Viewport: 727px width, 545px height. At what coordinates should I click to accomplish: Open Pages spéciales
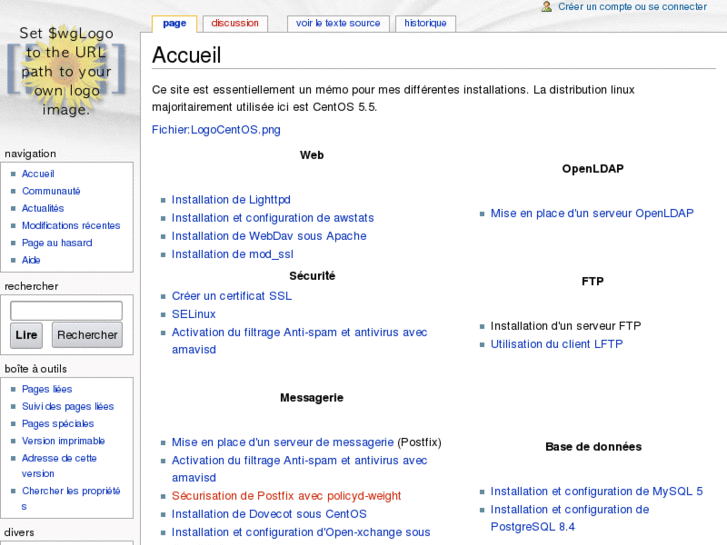point(58,423)
